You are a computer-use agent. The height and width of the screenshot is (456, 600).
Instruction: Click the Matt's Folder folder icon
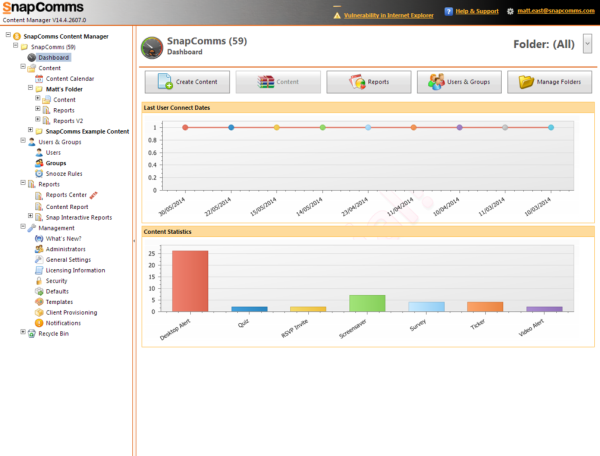39,90
